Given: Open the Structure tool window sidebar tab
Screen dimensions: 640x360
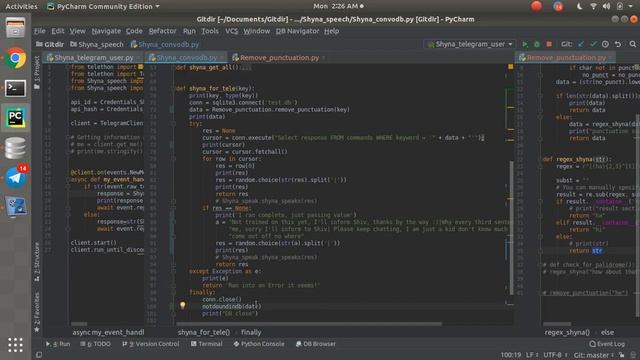Looking at the screenshot, I should click(x=37, y=261).
